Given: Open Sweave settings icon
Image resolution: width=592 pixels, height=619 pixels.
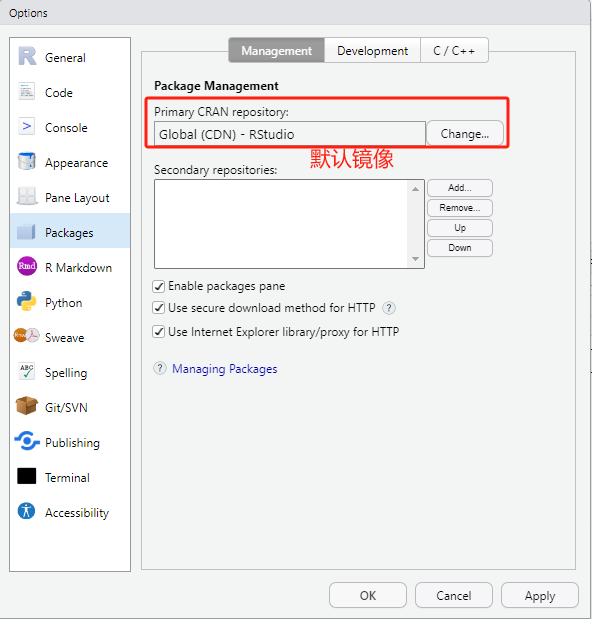Looking at the screenshot, I should pyautogui.click(x=27, y=336).
